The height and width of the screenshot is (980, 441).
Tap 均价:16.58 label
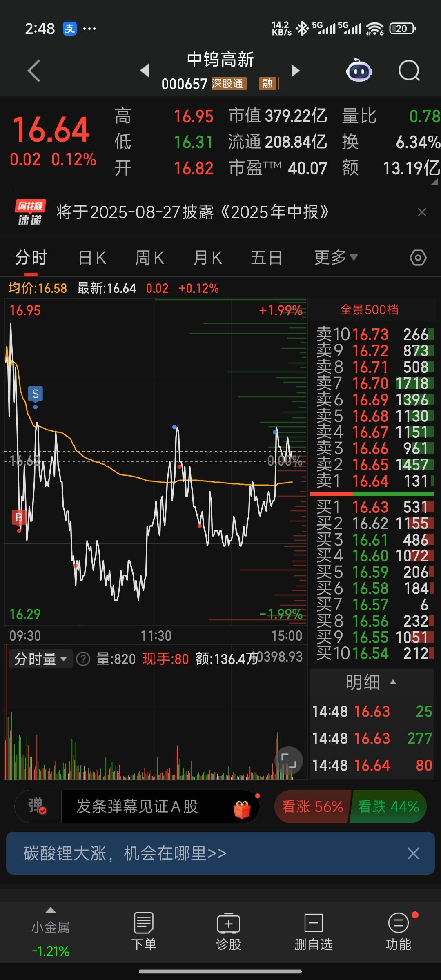(38, 288)
